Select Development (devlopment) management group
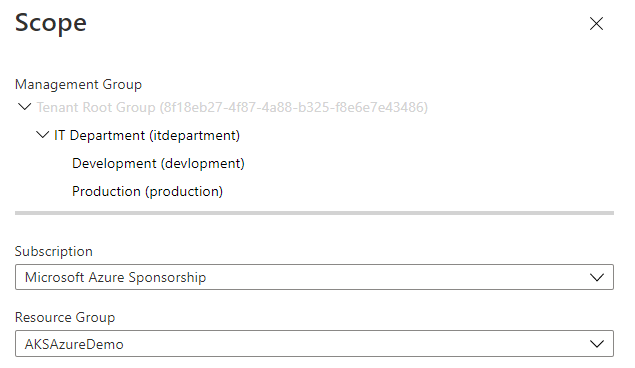This screenshot has width=635, height=368. tap(158, 163)
